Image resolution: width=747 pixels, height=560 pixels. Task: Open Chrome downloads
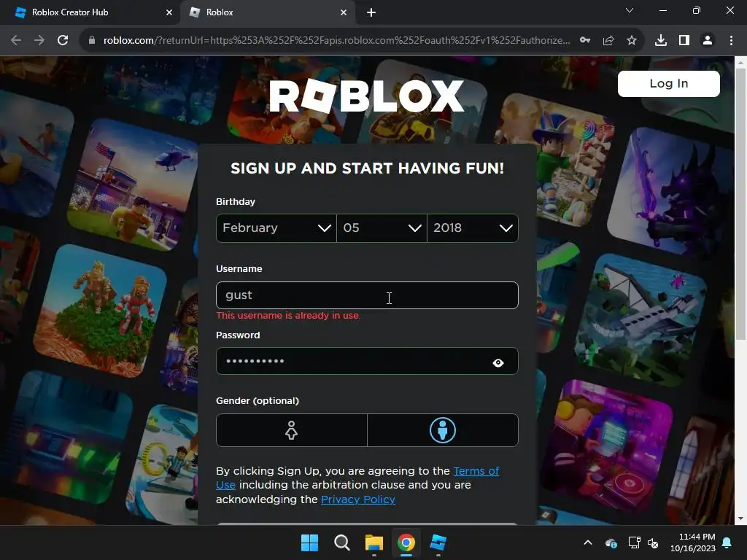click(661, 41)
